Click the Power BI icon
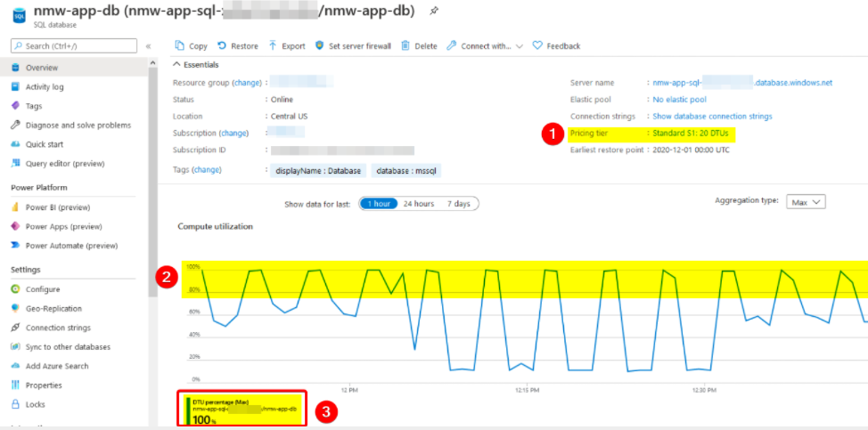This screenshot has height=430, width=868. pos(15,207)
